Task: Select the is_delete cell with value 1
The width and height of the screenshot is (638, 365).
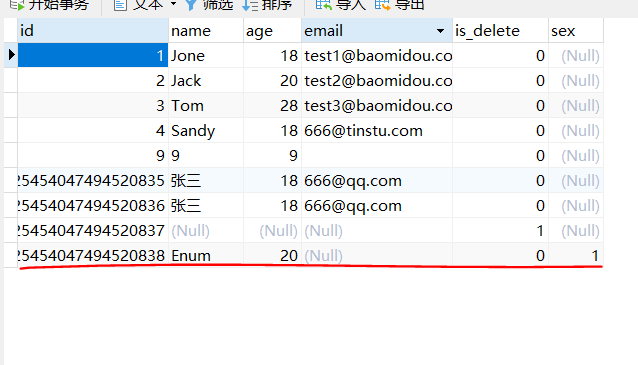Action: pyautogui.click(x=500, y=231)
